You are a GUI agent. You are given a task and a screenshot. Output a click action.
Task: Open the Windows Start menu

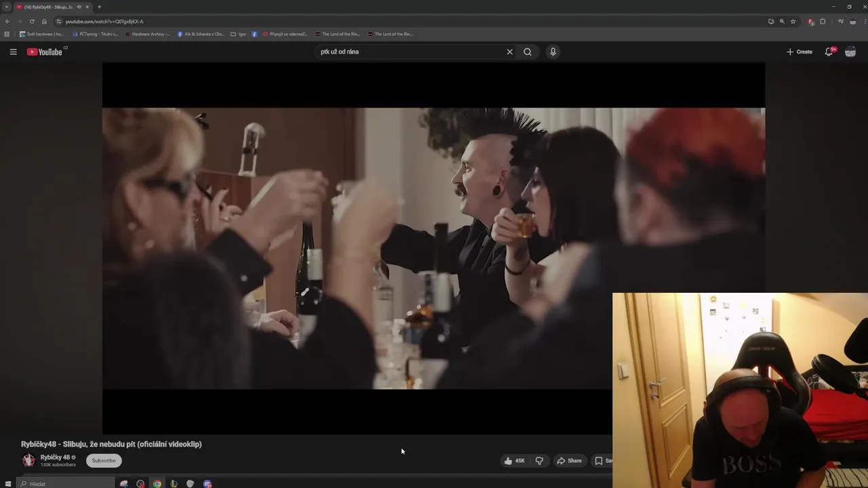coord(8,483)
